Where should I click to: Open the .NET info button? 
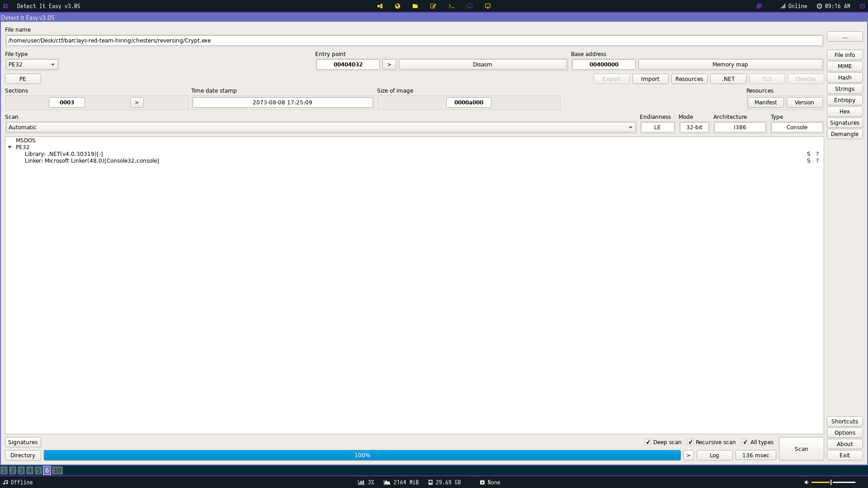(x=728, y=79)
